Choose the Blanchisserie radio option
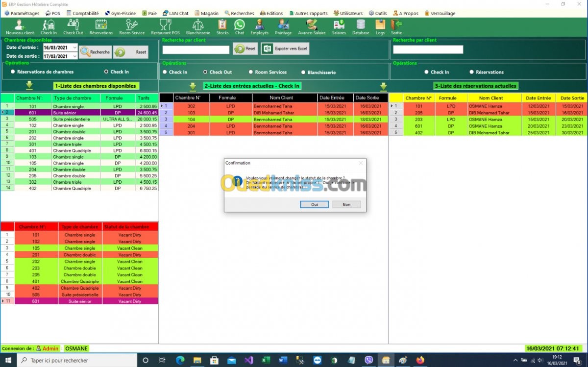 318,72
